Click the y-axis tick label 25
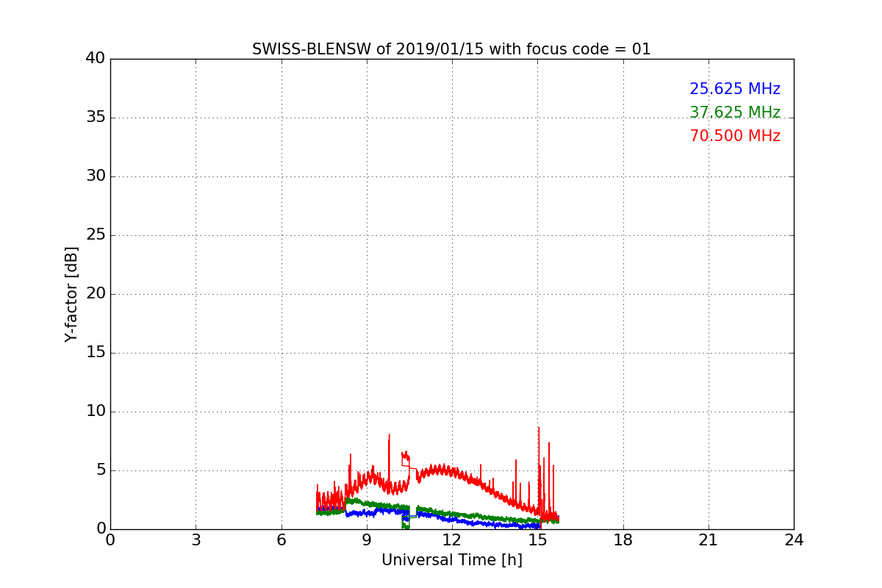 pos(96,235)
